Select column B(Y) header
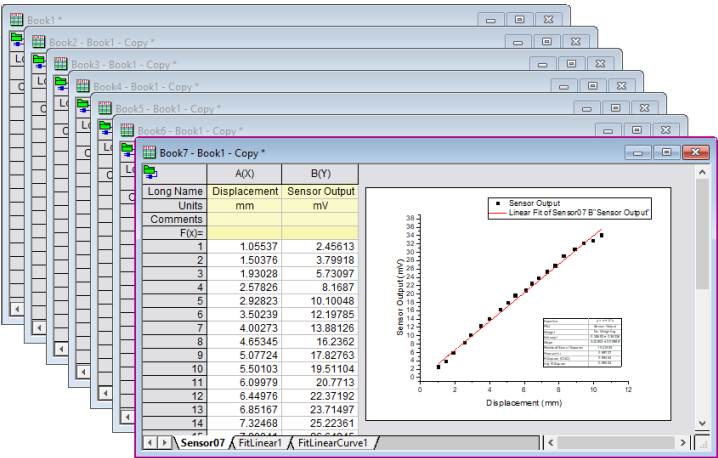The width and height of the screenshot is (718, 458). click(320, 173)
